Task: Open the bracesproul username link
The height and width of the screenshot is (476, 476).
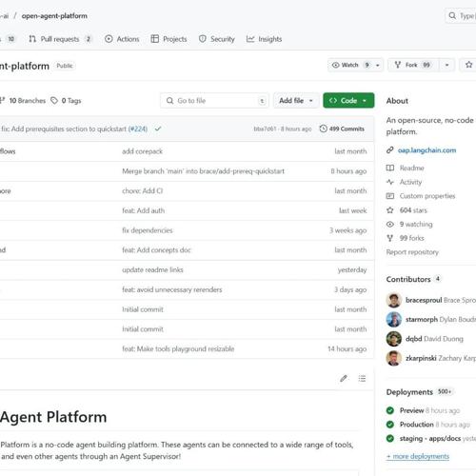Action: tap(424, 300)
